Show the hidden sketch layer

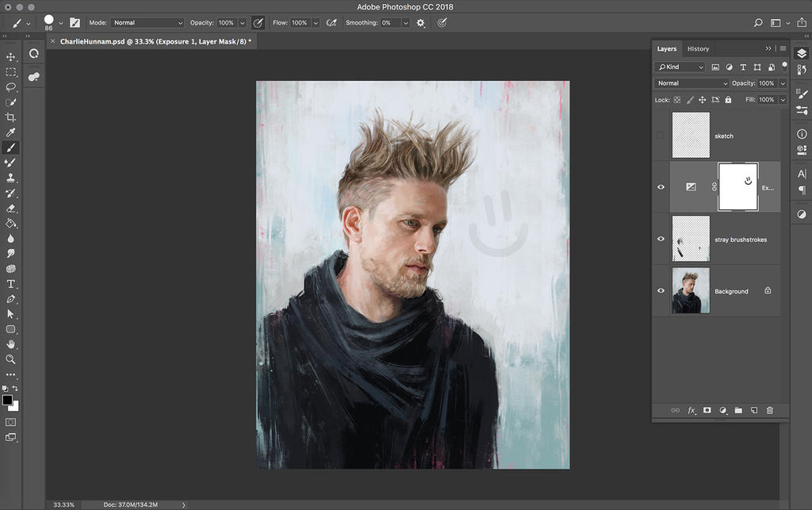[x=661, y=136]
